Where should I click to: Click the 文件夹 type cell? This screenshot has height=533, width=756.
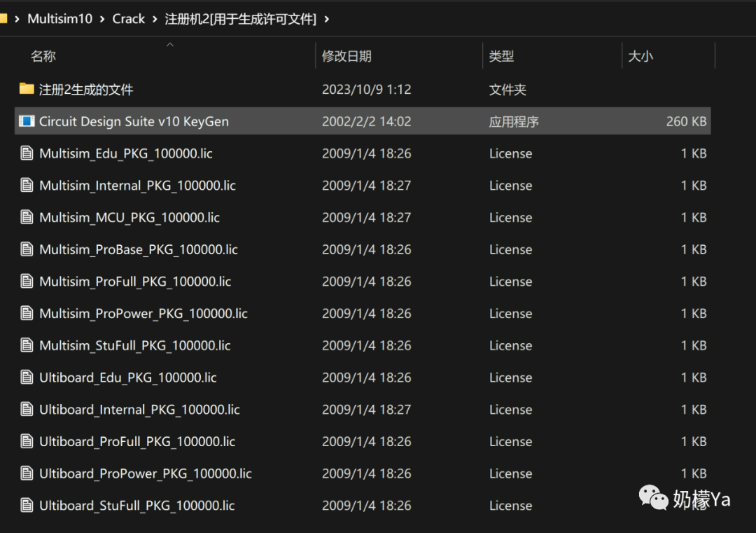(507, 90)
